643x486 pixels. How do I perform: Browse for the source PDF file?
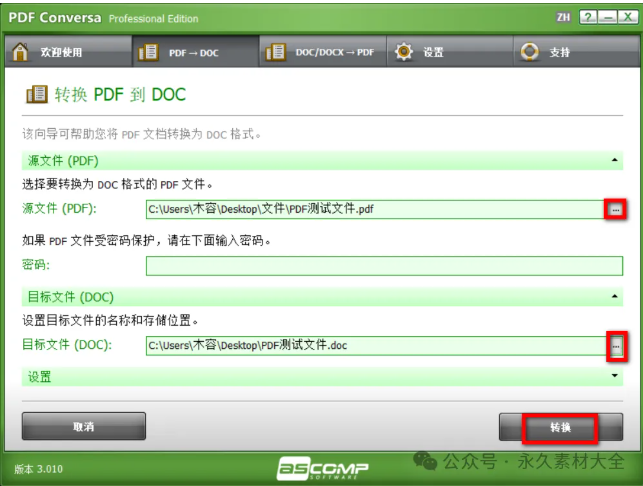tap(615, 210)
